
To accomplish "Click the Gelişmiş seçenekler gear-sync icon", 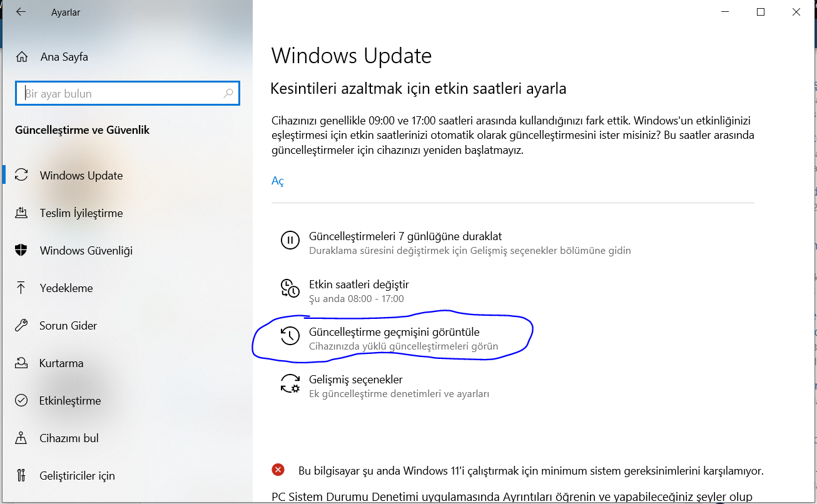I will click(x=290, y=384).
